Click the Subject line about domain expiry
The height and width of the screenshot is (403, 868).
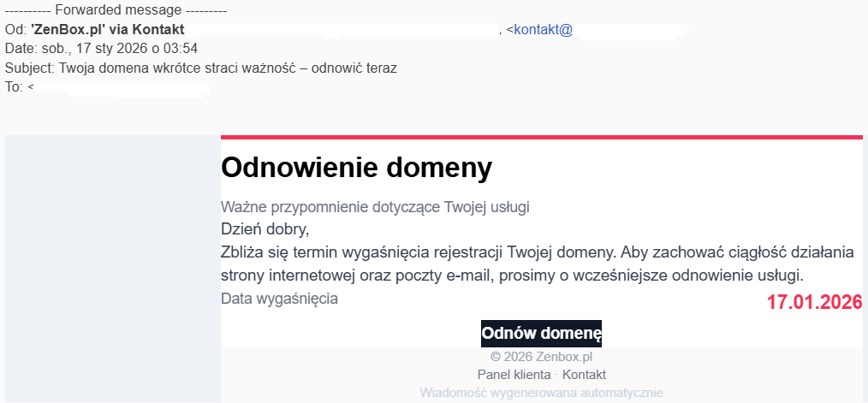200,67
